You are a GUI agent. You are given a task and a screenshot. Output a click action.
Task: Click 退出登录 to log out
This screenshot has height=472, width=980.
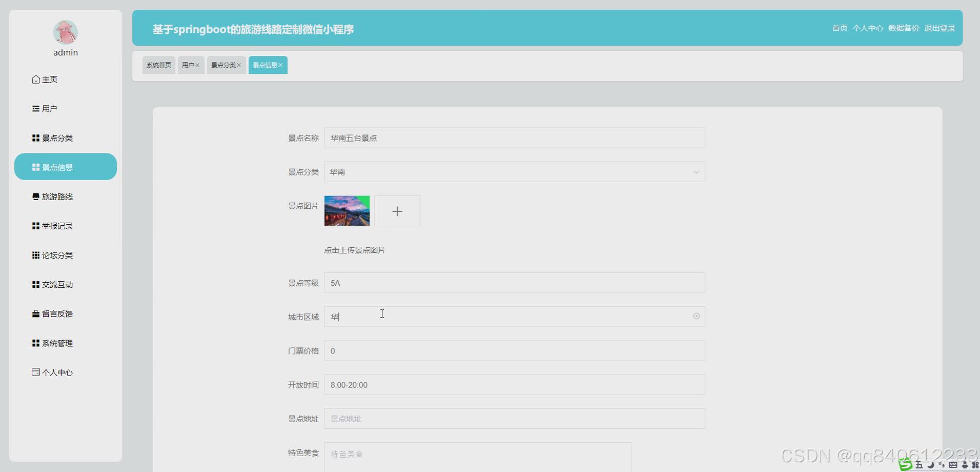(940, 28)
